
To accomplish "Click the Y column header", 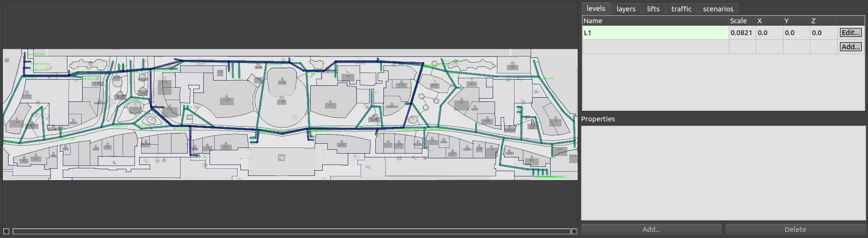I will click(x=797, y=21).
